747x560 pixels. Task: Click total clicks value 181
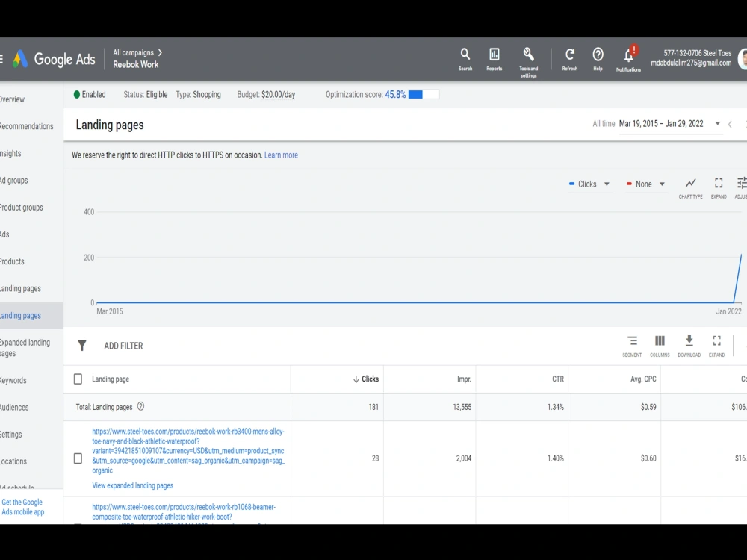(373, 407)
